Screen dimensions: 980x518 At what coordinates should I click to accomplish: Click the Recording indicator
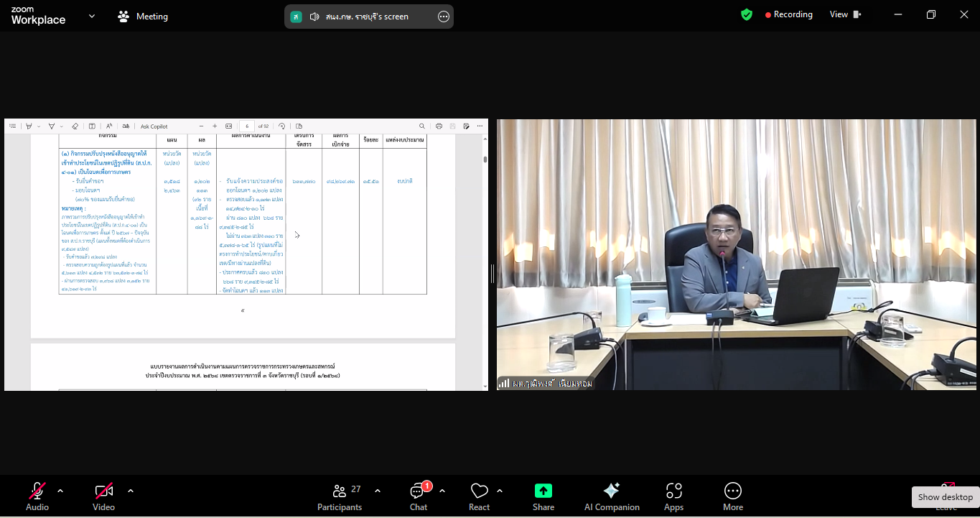(x=788, y=14)
